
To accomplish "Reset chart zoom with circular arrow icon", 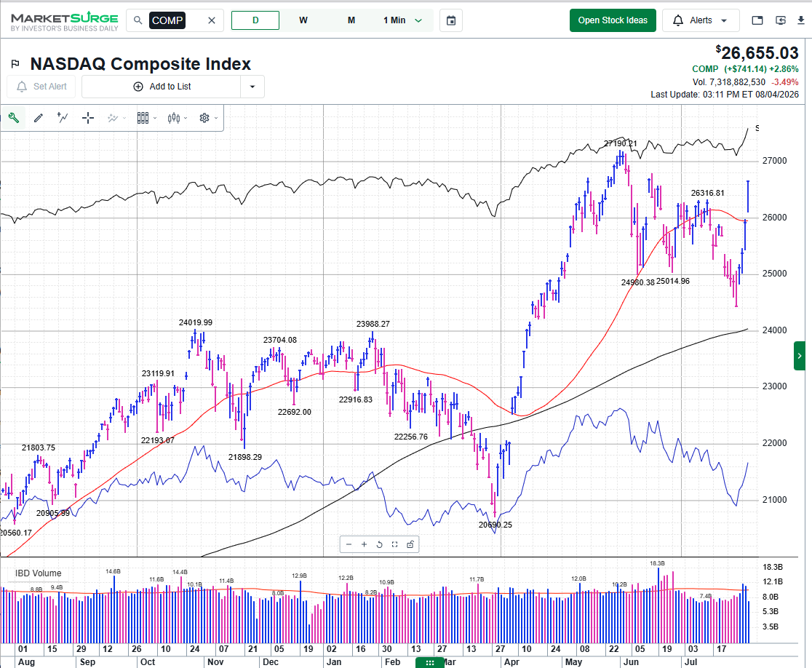I will tap(379, 544).
